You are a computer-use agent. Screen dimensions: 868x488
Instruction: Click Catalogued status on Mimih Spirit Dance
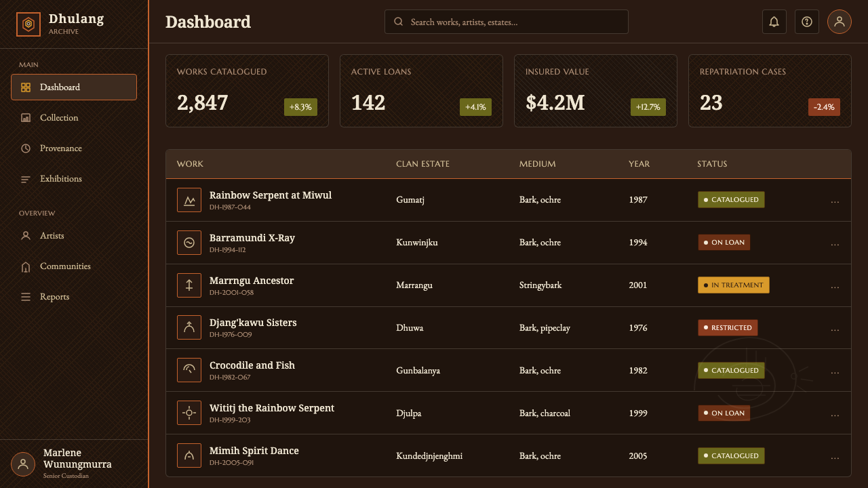[731, 456]
